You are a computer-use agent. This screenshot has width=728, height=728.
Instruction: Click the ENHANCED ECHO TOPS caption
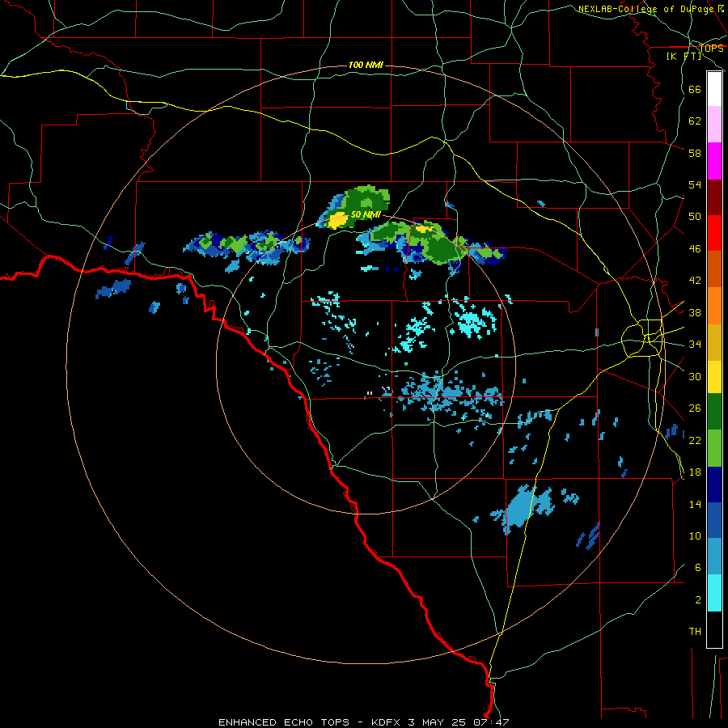[x=284, y=722]
